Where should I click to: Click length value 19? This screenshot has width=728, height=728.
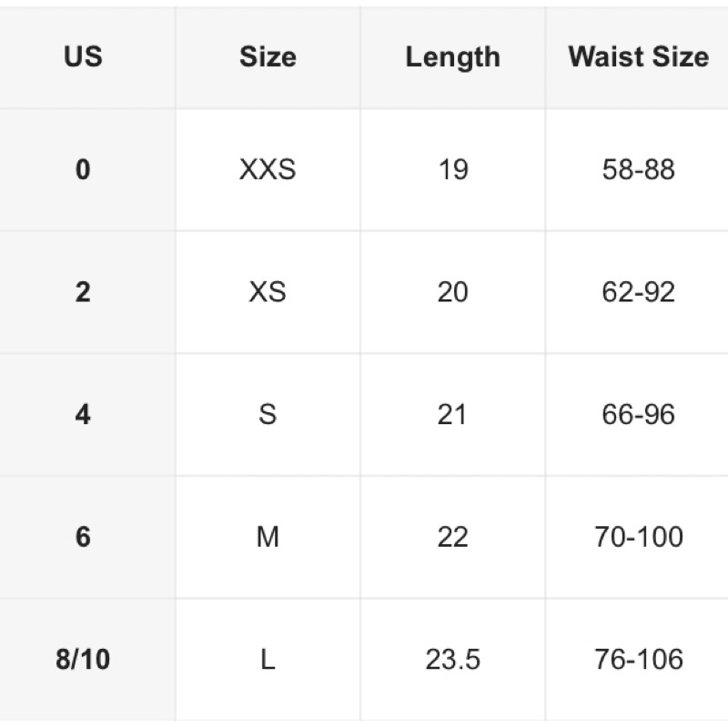tap(452, 169)
